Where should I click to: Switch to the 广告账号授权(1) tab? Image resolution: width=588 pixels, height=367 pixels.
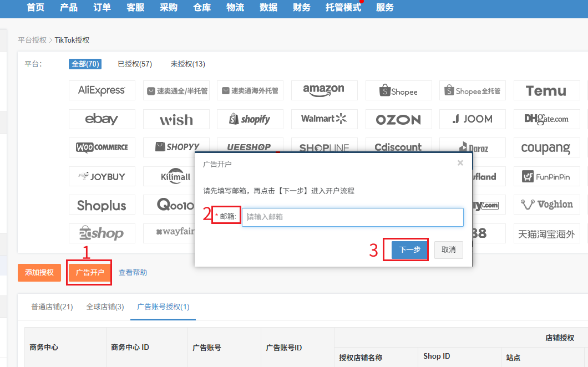click(x=163, y=307)
